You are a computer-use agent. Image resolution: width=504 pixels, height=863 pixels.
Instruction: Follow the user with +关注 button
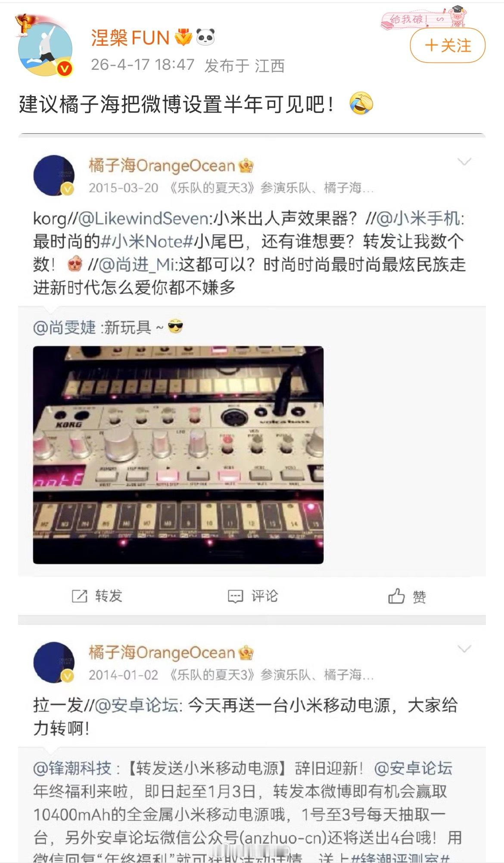pos(448,45)
